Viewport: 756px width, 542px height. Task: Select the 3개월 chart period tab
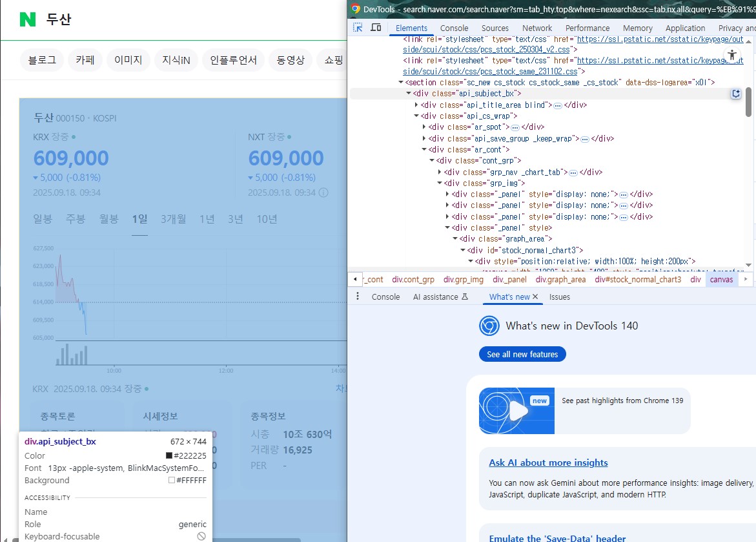[x=173, y=219]
